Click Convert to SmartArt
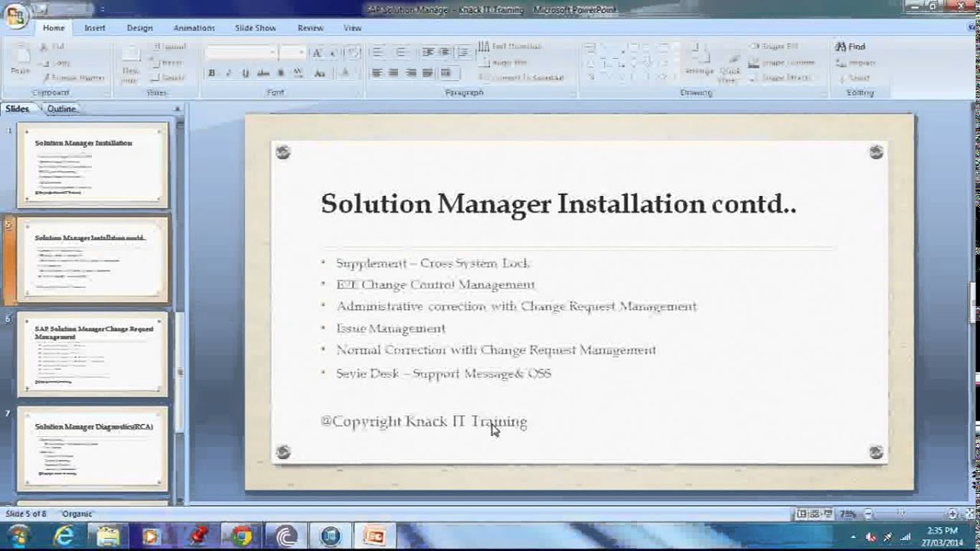The image size is (980, 551). (523, 78)
